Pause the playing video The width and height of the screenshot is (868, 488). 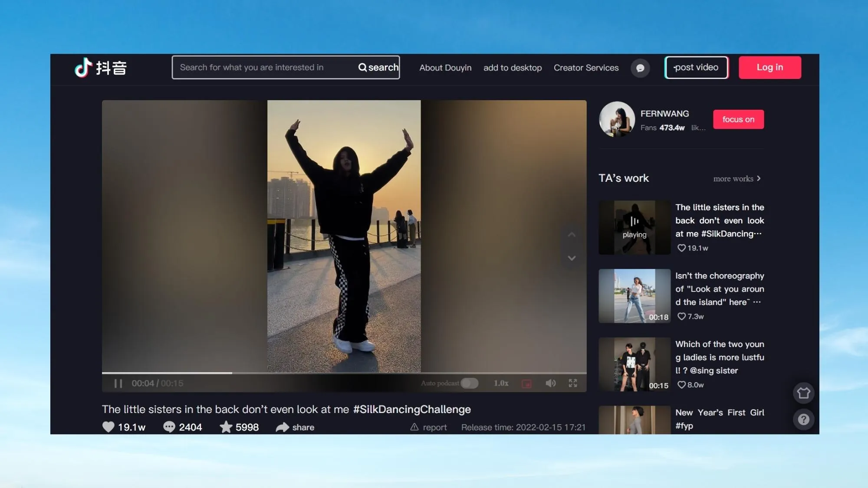(x=118, y=383)
